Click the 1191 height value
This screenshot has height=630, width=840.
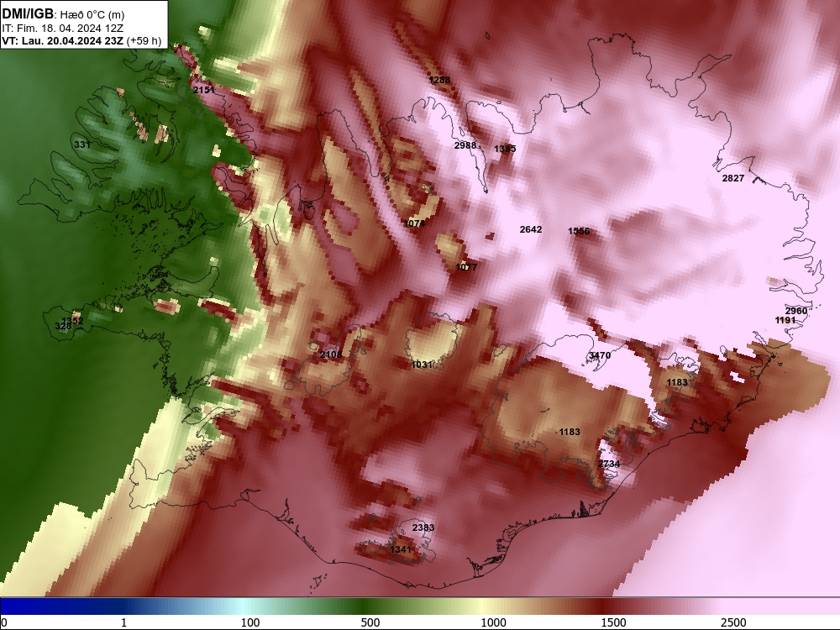coord(785,320)
